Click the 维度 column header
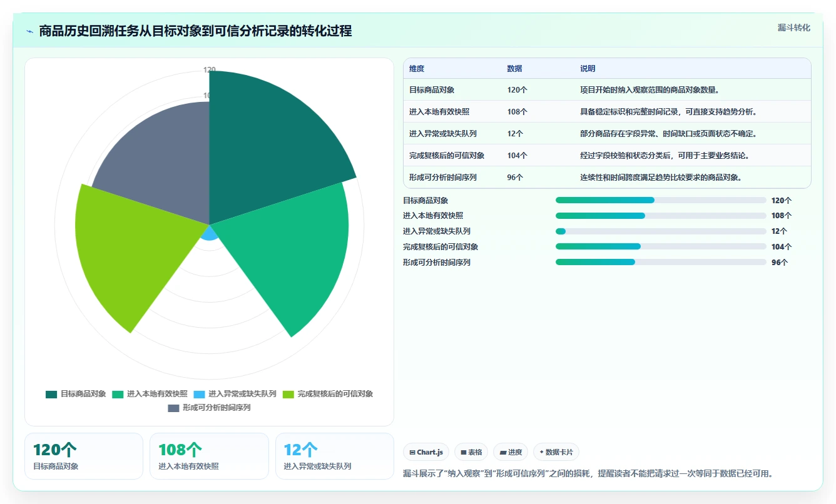The height and width of the screenshot is (504, 836). (417, 69)
